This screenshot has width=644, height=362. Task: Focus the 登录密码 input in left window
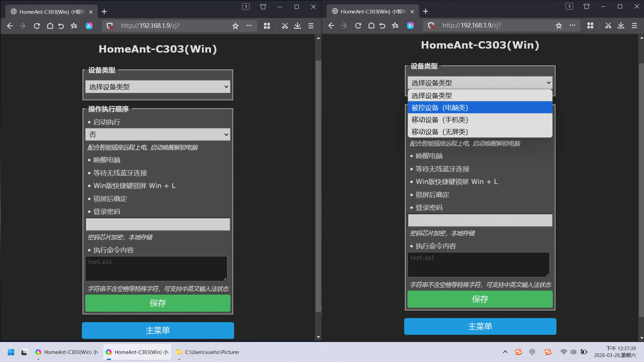(157, 224)
